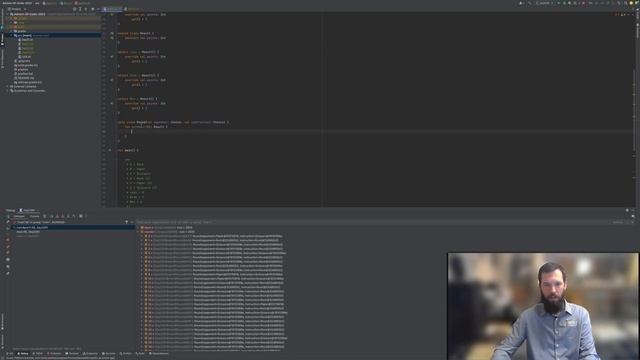The image size is (640, 360).
Task: Click the Run to Cursor debugger icon
Action: point(74,216)
